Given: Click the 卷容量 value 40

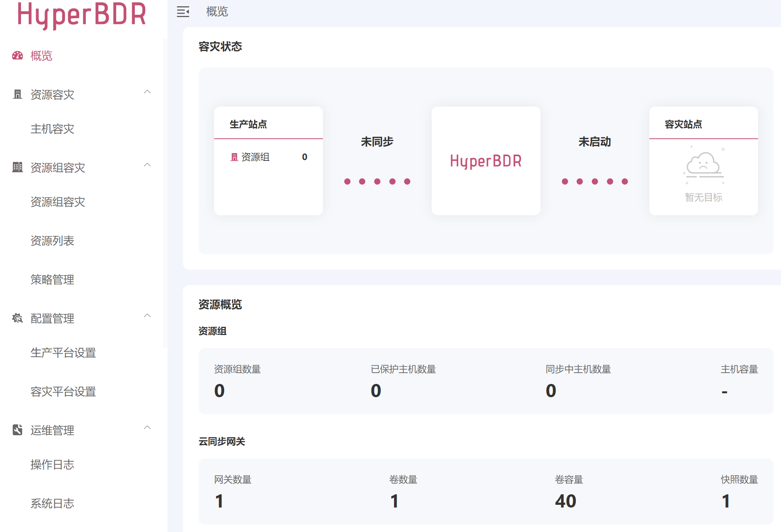Looking at the screenshot, I should tap(566, 501).
